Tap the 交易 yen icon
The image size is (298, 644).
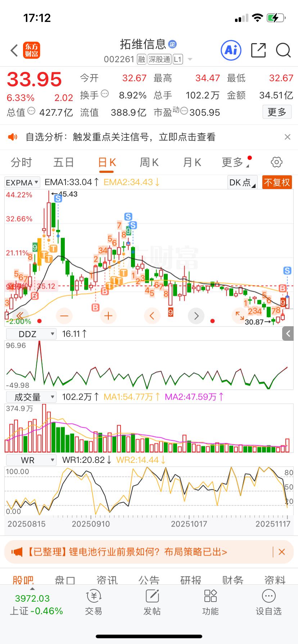(x=94, y=596)
